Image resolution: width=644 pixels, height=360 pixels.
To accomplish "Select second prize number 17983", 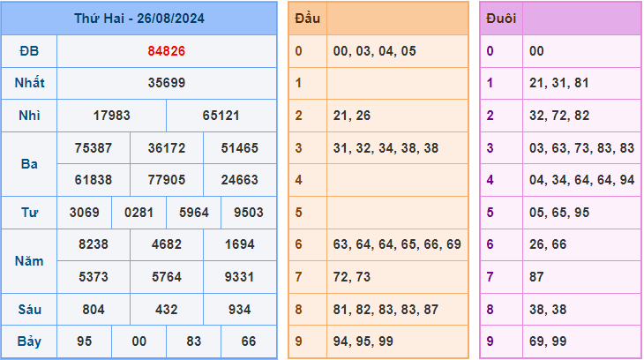I will coord(111,116).
